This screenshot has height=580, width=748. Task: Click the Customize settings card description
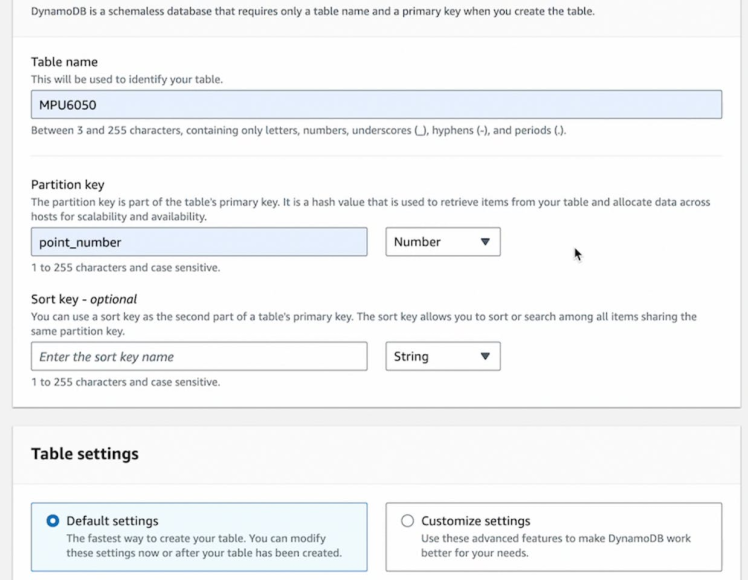pos(555,546)
